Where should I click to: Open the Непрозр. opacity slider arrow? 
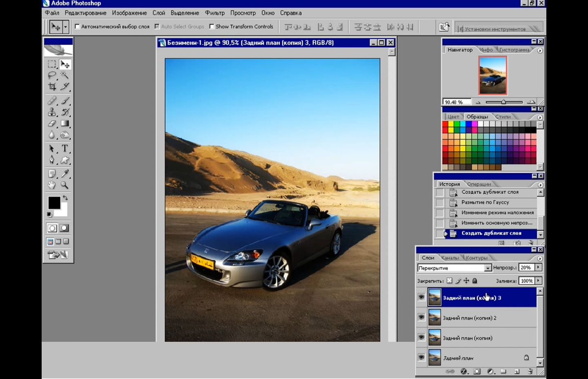(x=538, y=267)
